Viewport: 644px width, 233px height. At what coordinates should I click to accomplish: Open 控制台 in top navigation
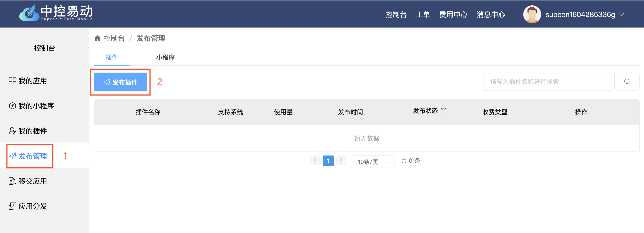[x=396, y=14]
